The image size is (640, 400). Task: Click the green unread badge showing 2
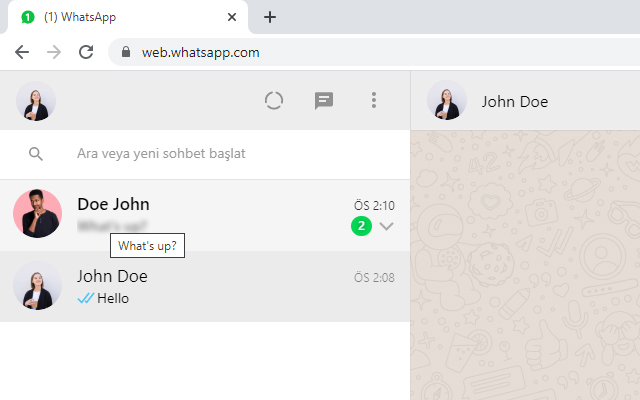(361, 226)
